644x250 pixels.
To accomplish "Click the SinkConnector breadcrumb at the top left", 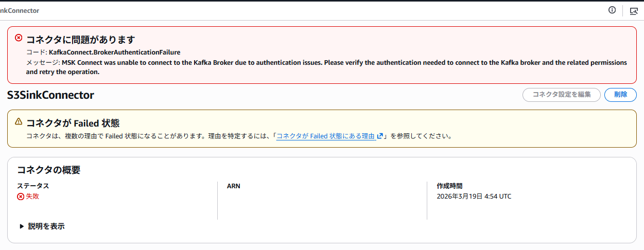I will [x=20, y=10].
